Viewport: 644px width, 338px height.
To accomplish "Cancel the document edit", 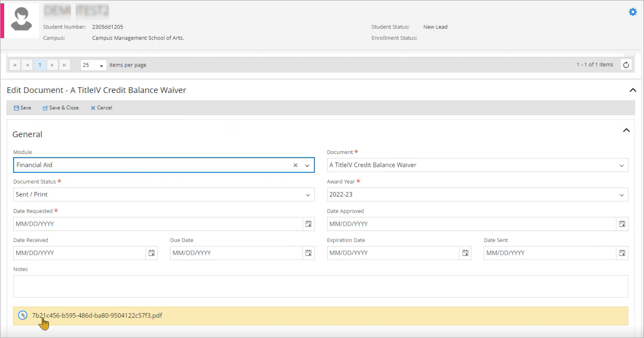I will (x=102, y=108).
